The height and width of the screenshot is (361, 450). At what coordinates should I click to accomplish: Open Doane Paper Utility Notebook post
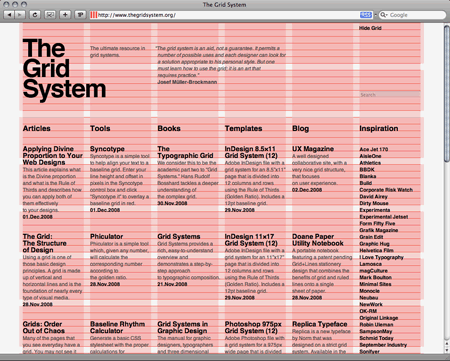point(318,240)
